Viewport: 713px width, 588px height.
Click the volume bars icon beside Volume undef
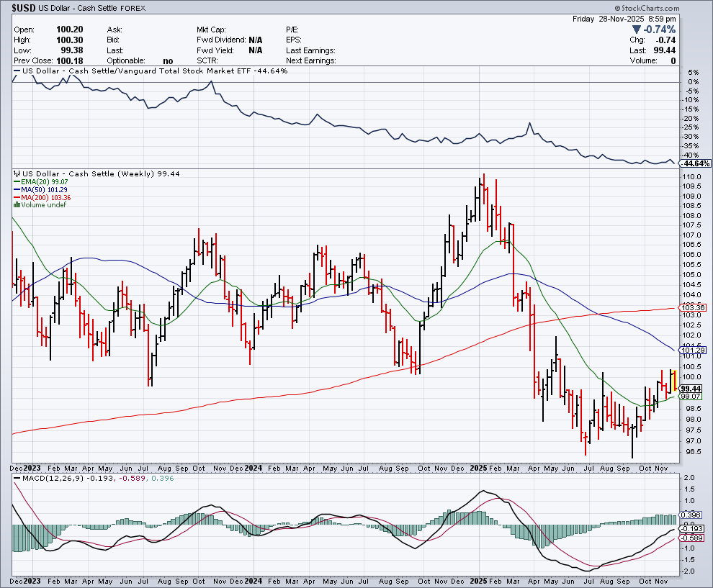pyautogui.click(x=17, y=205)
